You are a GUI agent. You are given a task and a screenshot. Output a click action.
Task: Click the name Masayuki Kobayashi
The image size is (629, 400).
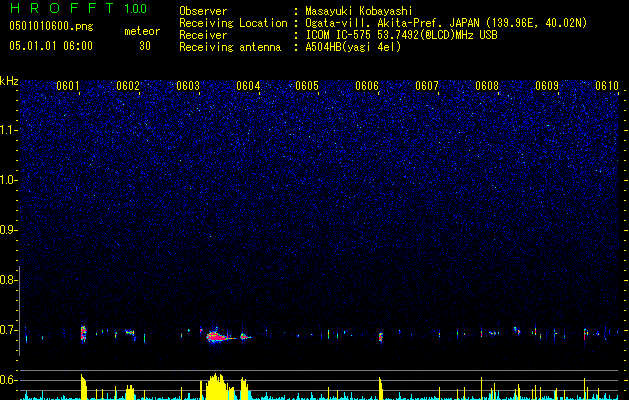[x=359, y=11]
